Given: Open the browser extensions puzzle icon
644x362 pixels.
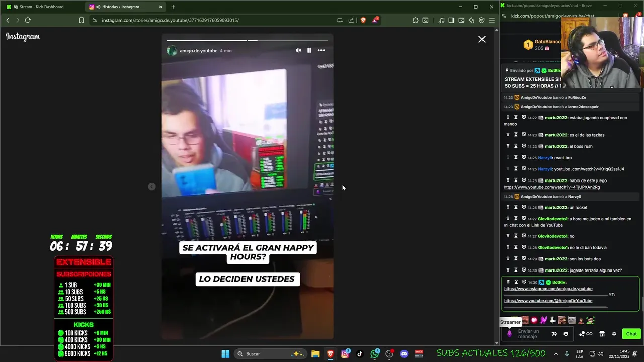Looking at the screenshot, I should [x=415, y=20].
